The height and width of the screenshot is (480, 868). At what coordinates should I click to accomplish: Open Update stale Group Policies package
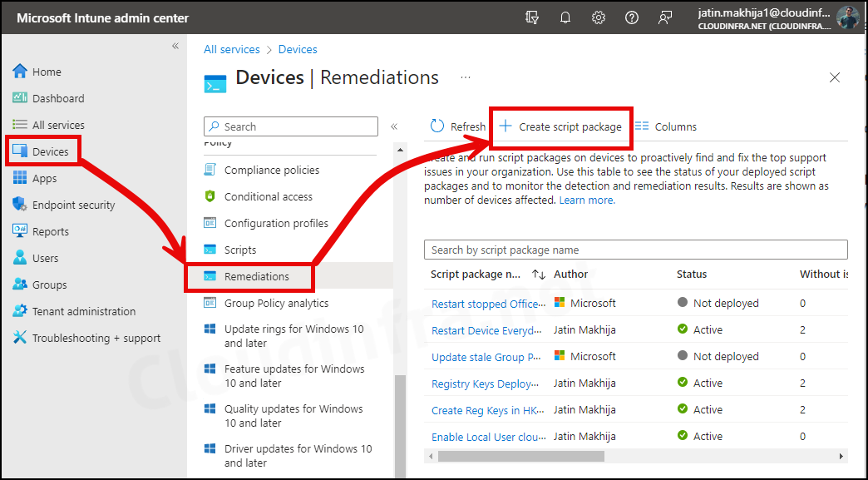[486, 357]
